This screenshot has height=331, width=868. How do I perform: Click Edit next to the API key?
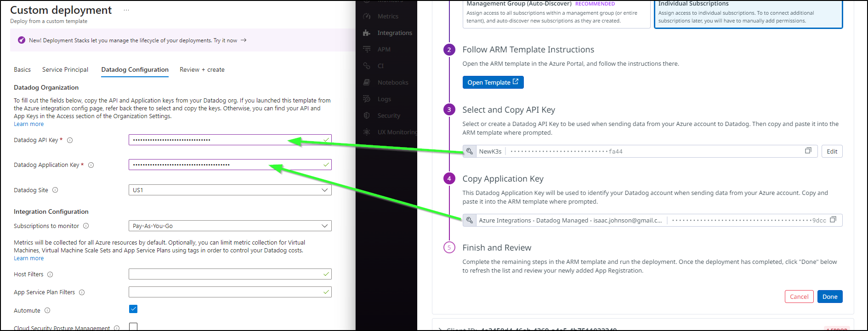(x=832, y=151)
